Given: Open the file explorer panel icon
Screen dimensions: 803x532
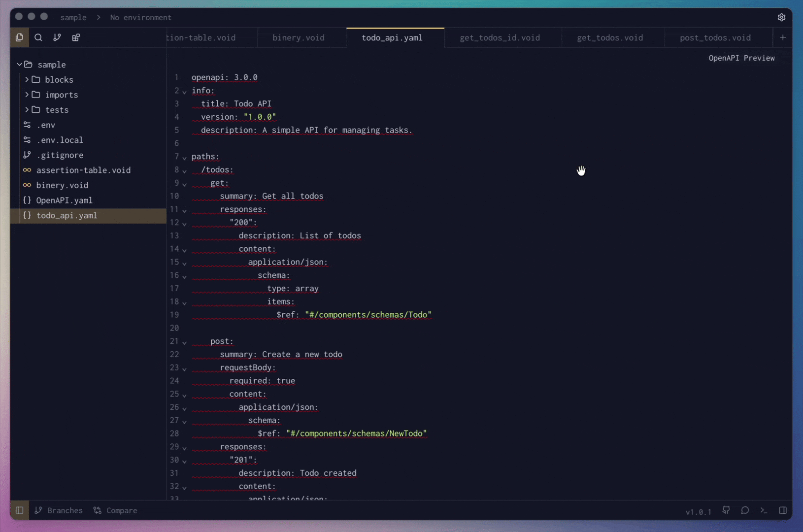Looking at the screenshot, I should [x=19, y=37].
